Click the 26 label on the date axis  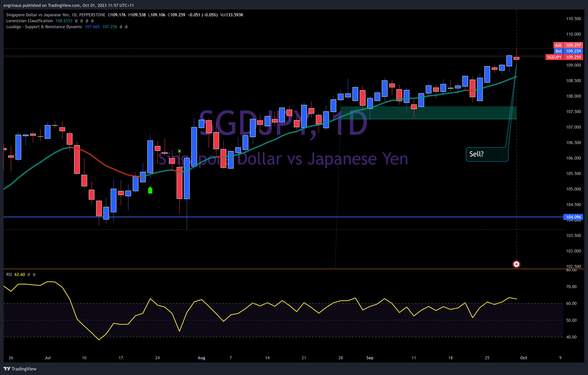click(x=11, y=358)
